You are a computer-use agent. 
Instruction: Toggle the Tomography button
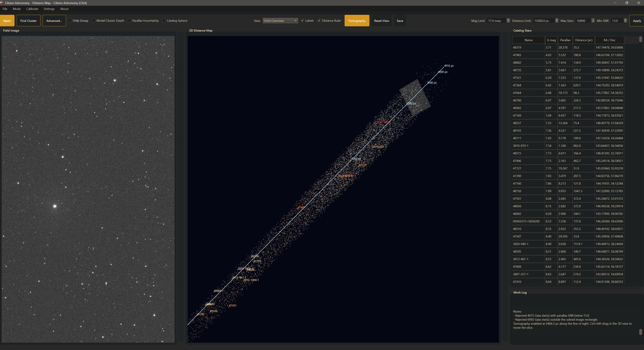pos(357,21)
